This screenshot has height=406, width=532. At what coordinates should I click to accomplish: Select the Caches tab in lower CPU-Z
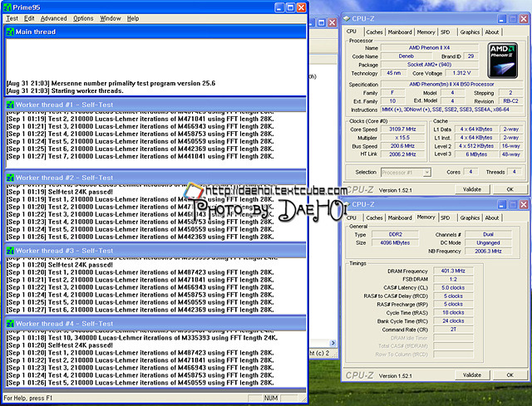pyautogui.click(x=374, y=218)
